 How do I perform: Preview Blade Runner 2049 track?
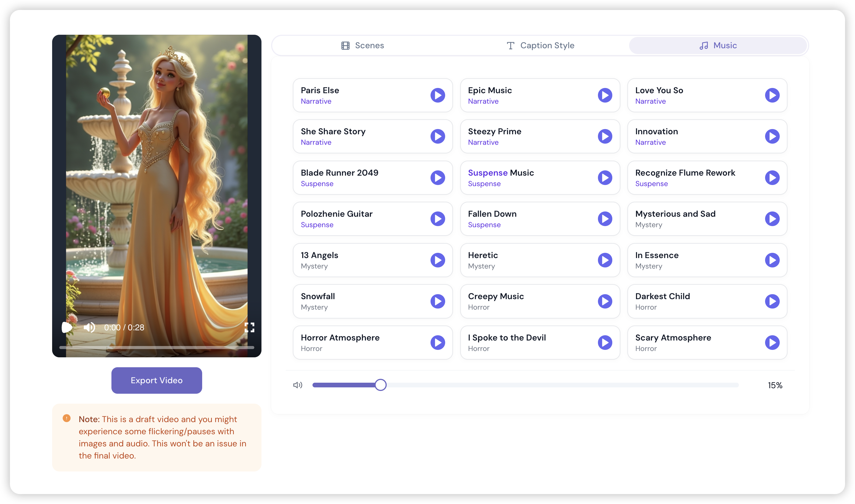pyautogui.click(x=437, y=178)
